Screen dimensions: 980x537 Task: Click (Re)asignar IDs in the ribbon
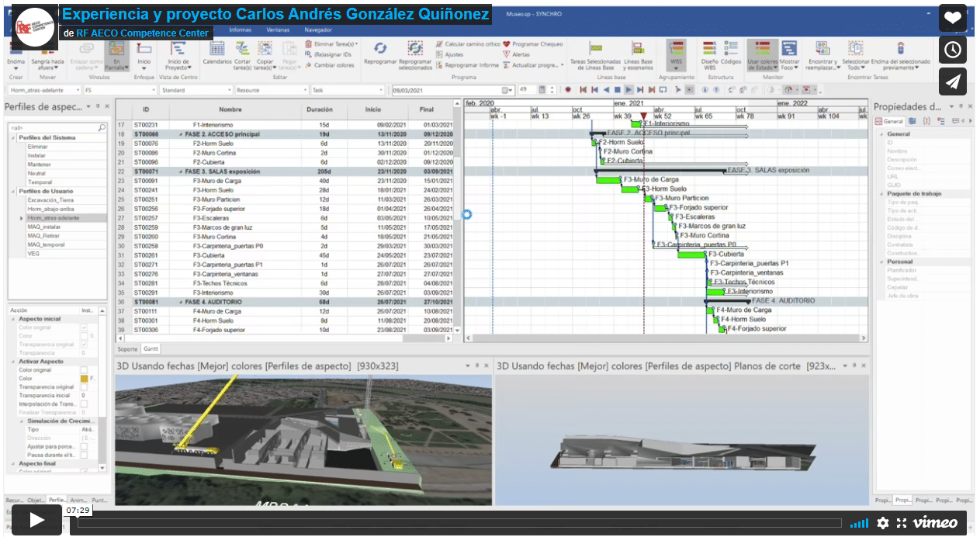coord(327,55)
